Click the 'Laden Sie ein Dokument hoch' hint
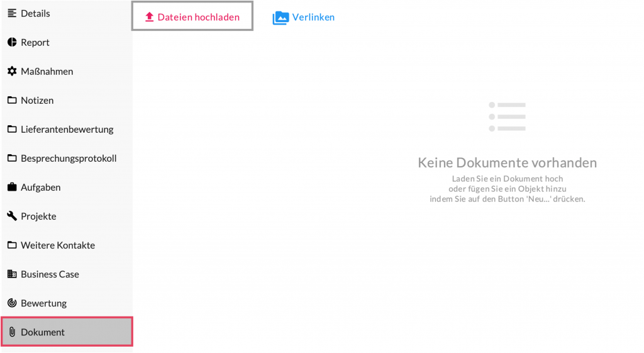This screenshot has width=644, height=353. point(507,179)
